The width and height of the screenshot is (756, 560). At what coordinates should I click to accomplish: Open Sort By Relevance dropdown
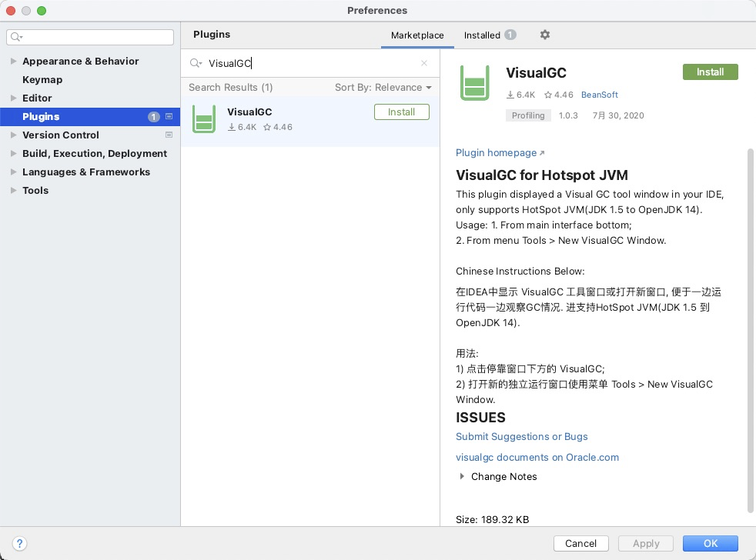(x=383, y=87)
